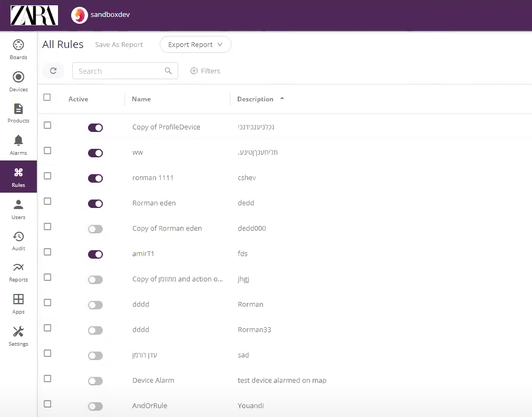The height and width of the screenshot is (417, 532).
Task: Click Save As Report
Action: (x=119, y=44)
